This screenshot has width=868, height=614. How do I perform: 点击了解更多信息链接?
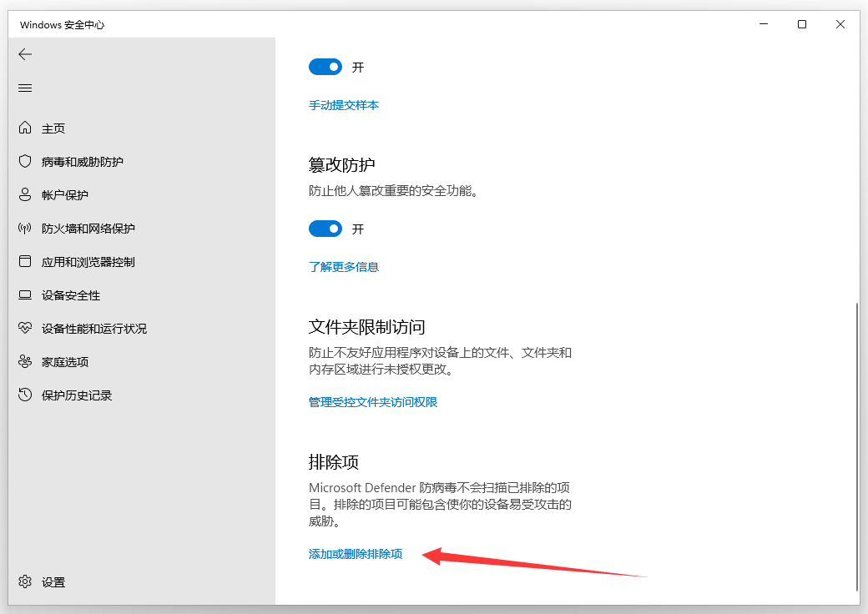click(344, 266)
